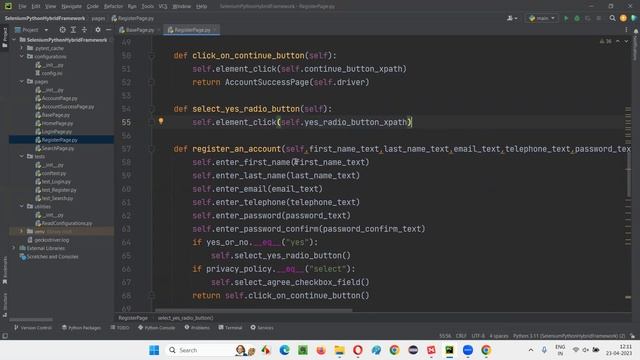Open the Refactor menu
This screenshot has width=640, height=360.
point(113,6)
